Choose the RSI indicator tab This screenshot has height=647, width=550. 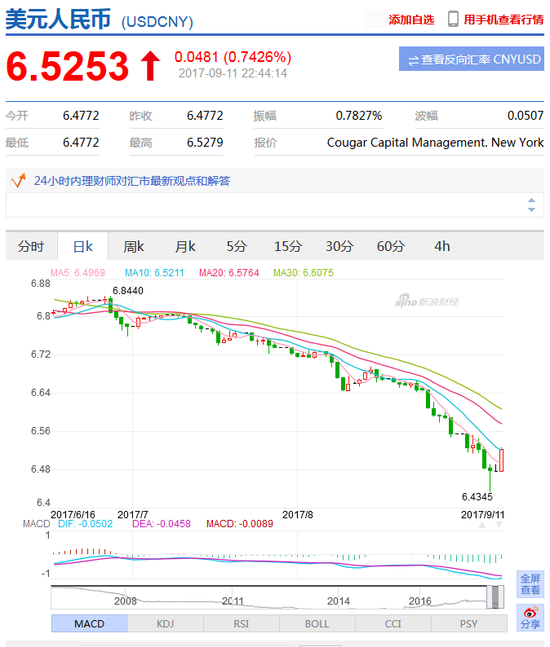(x=241, y=623)
